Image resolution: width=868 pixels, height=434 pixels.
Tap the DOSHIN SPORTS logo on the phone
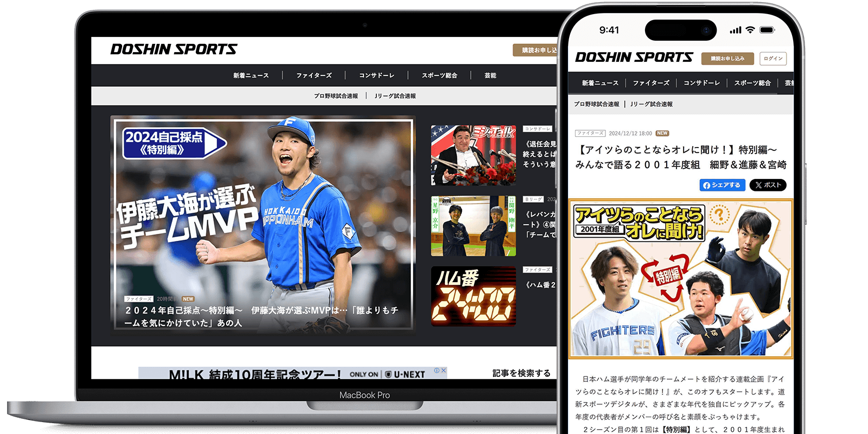(x=634, y=58)
